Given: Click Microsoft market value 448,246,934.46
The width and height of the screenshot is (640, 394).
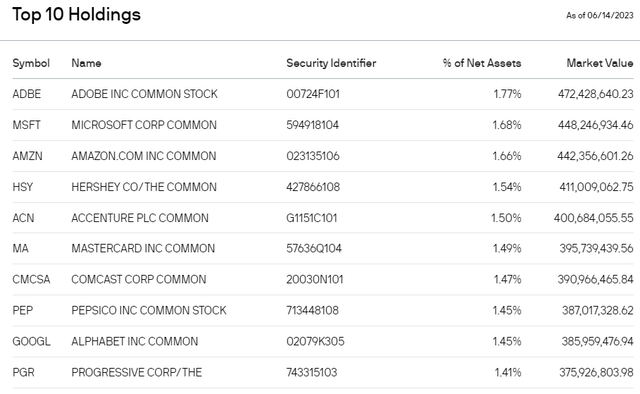Looking at the screenshot, I should coord(596,125).
